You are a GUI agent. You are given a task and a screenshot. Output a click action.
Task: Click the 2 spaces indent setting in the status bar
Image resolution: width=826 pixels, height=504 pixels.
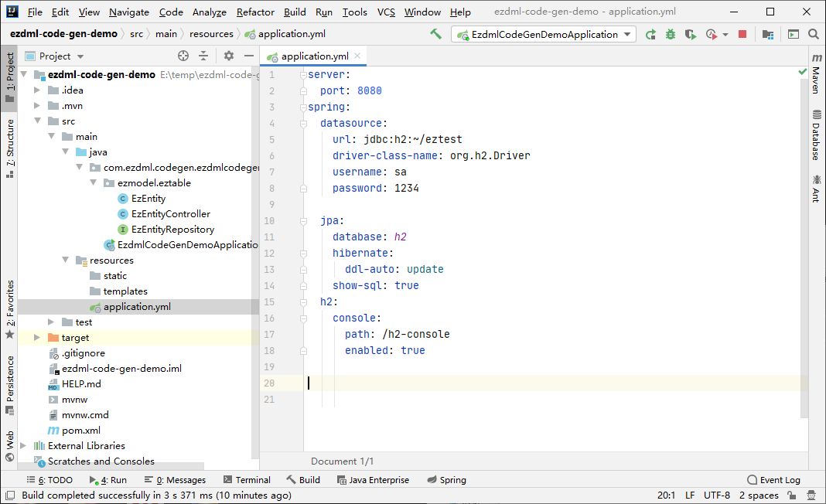[759, 495]
